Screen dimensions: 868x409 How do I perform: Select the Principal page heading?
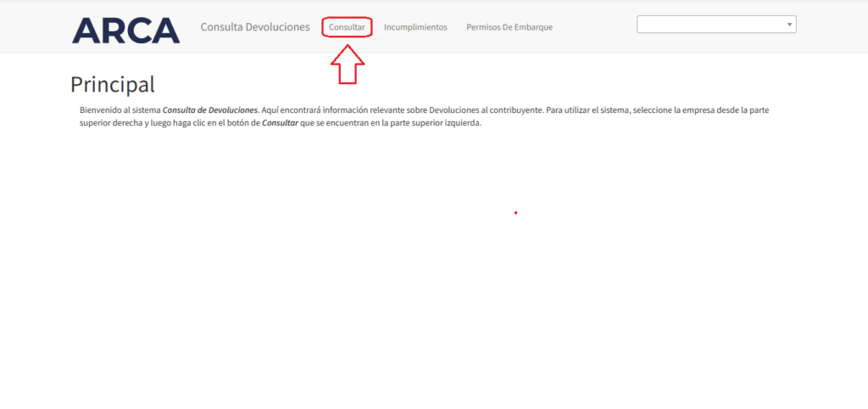[113, 84]
